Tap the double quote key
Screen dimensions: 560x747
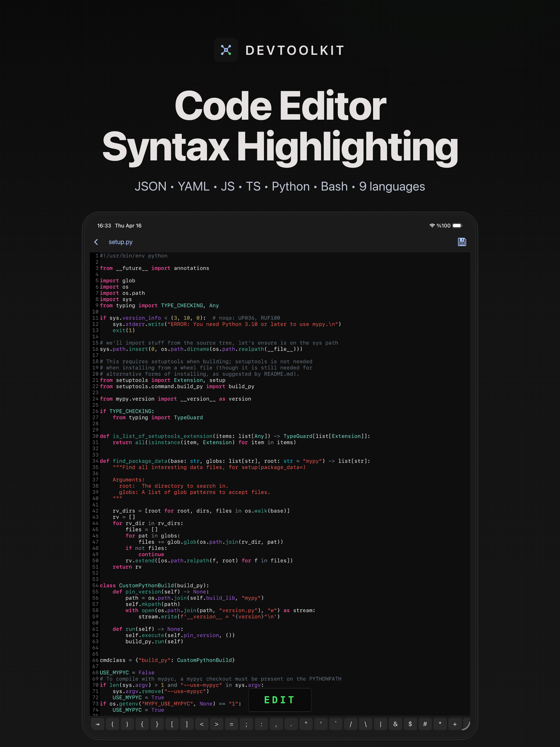[306, 724]
